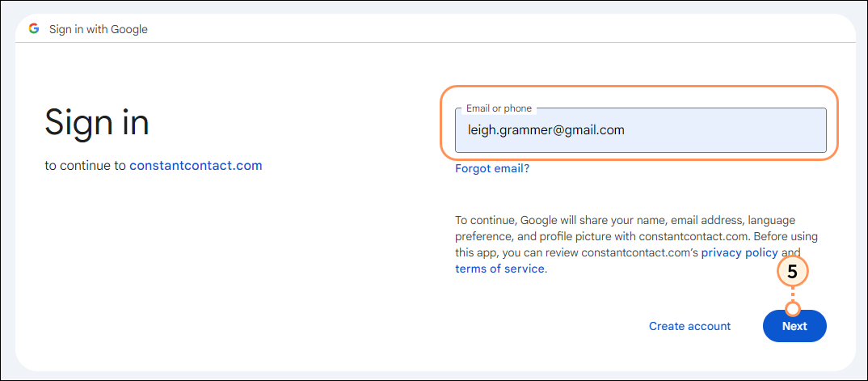The height and width of the screenshot is (381, 868).
Task: Click the data sharing disclosure paragraph
Action: (x=637, y=245)
